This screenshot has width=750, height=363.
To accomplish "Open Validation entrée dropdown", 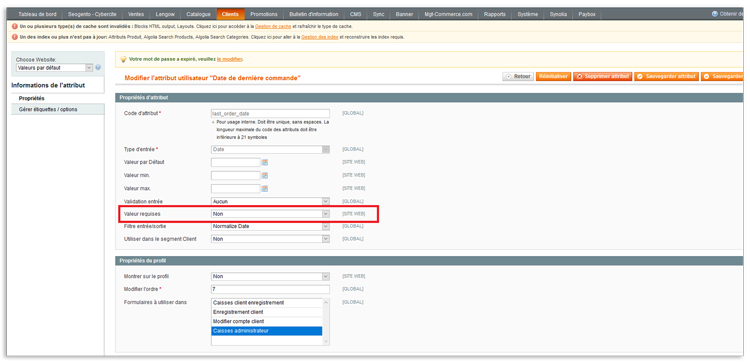I will [270, 201].
